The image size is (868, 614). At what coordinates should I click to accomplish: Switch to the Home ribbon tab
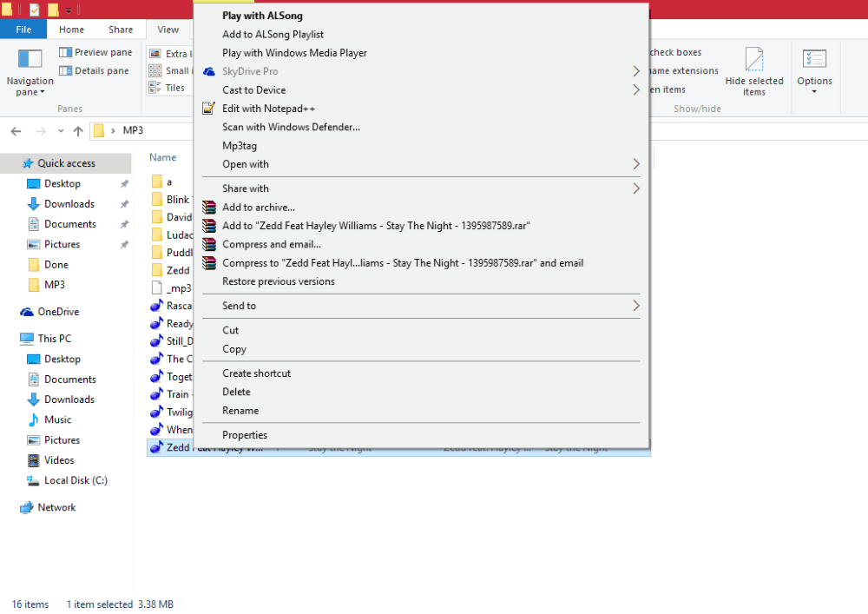pos(71,30)
